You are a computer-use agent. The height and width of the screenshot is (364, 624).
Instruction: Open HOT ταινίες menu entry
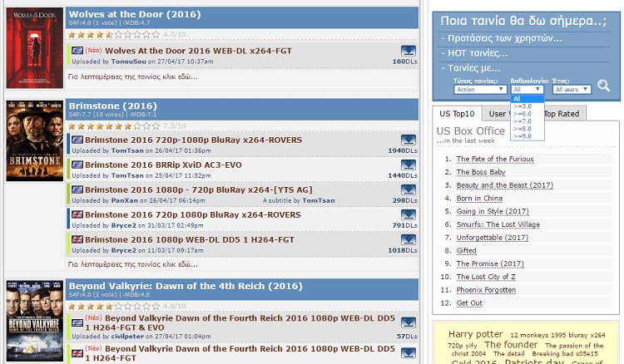click(x=474, y=53)
